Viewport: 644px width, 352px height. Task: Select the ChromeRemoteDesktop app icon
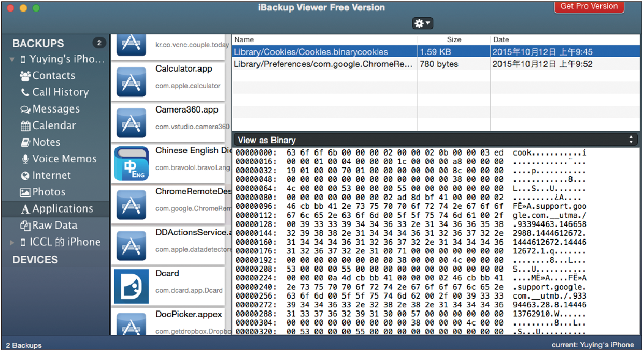[131, 204]
